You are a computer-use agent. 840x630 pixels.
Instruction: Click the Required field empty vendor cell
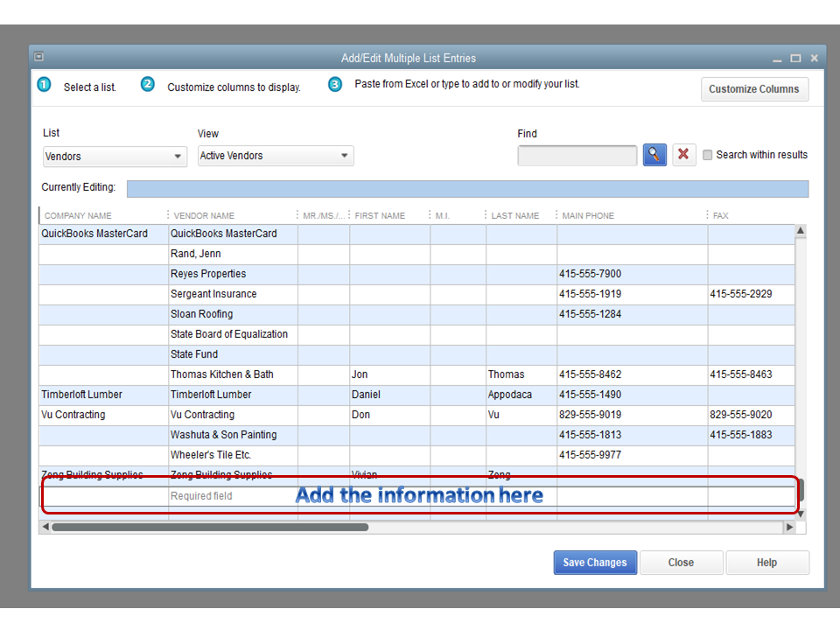pos(233,496)
